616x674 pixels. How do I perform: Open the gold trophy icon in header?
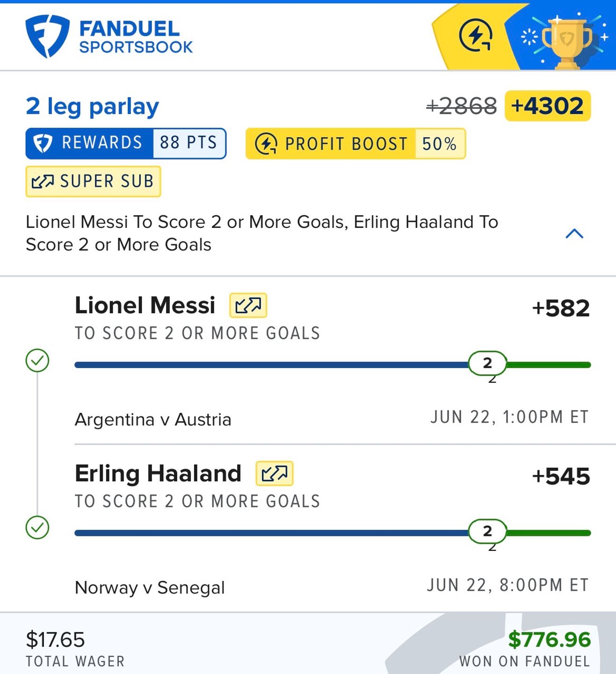[567, 42]
